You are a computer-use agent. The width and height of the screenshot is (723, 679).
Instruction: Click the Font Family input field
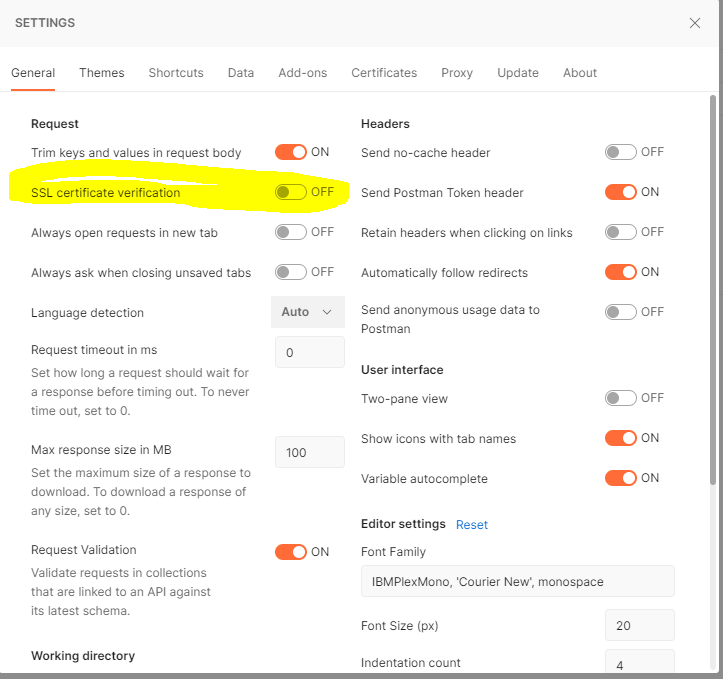coord(517,581)
